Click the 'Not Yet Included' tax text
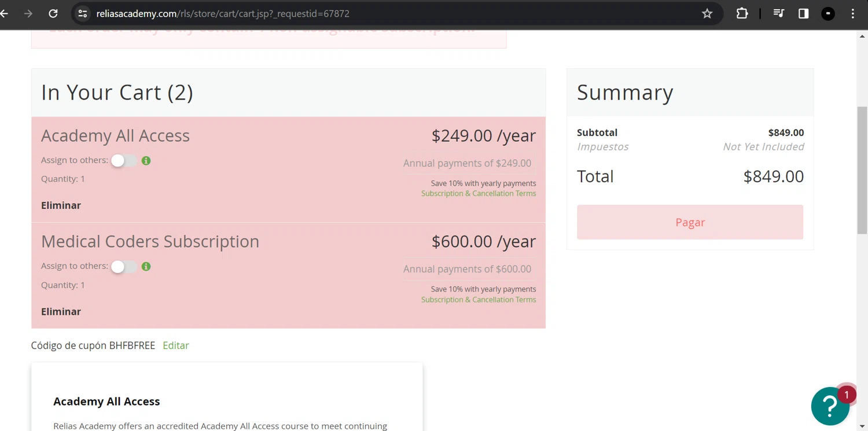Screen dimensions: 868x431 pyautogui.click(x=763, y=146)
